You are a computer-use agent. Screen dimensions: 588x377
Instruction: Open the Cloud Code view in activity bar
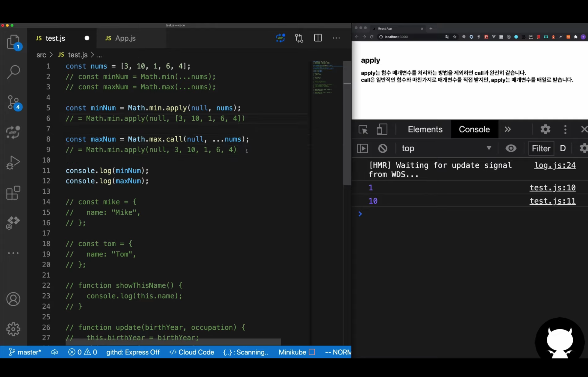[13, 223]
